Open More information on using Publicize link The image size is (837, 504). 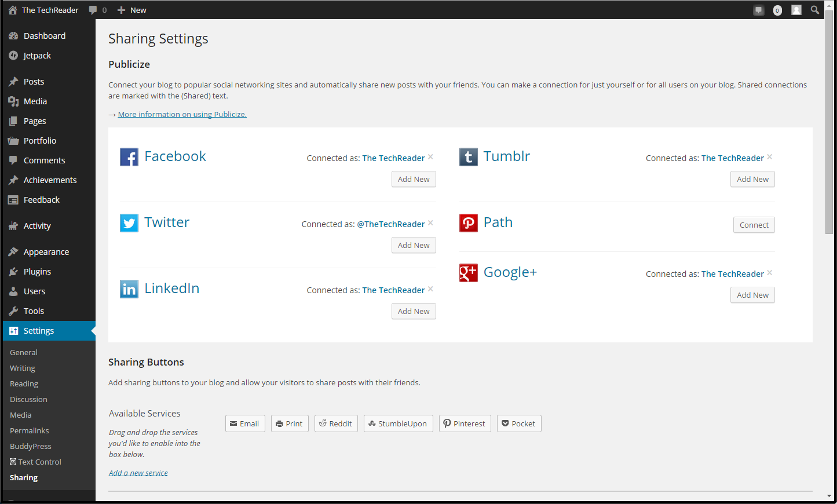pos(182,114)
